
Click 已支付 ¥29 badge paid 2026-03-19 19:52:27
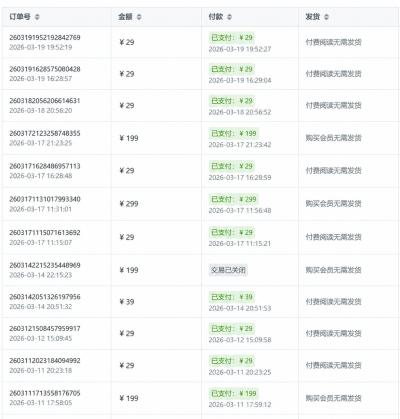tap(232, 38)
